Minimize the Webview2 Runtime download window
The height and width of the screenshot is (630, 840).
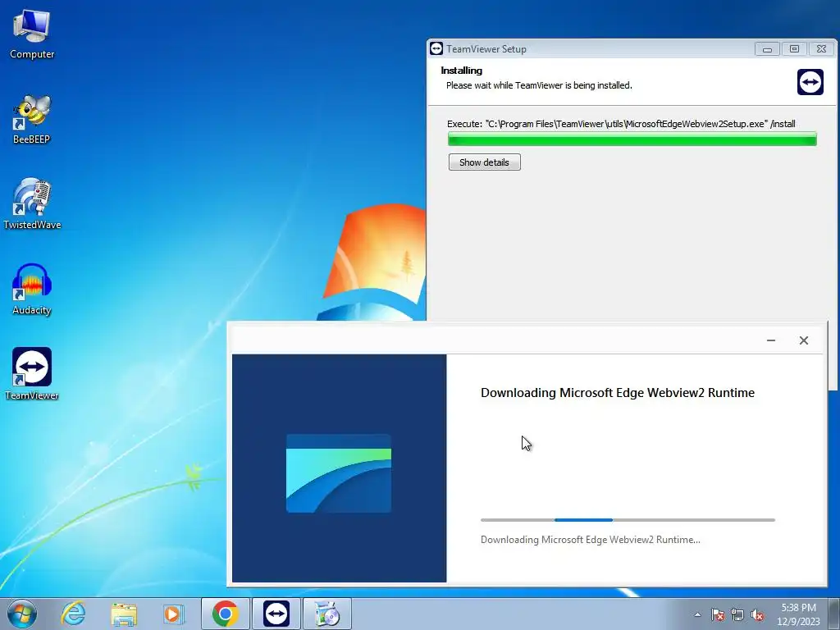(x=771, y=340)
